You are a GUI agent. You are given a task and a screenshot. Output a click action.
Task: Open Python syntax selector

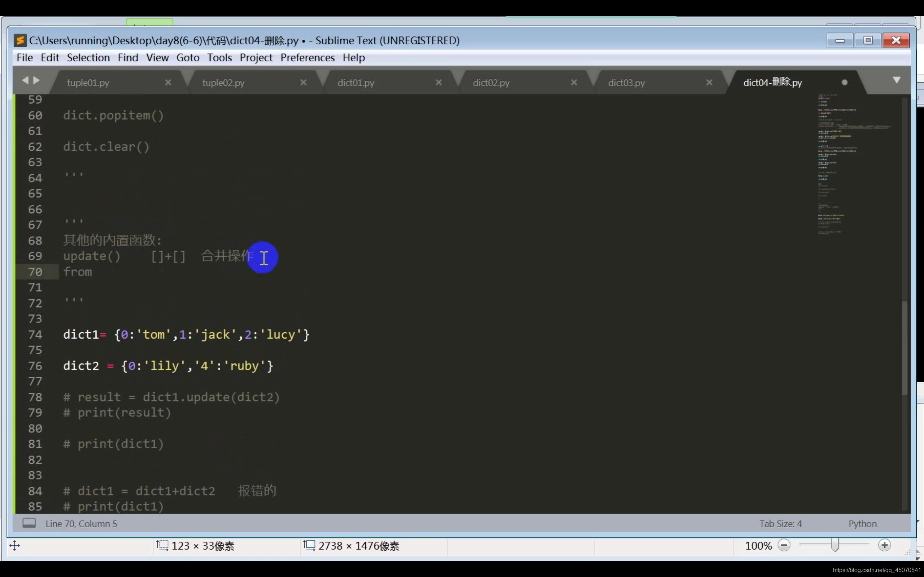pyautogui.click(x=862, y=524)
